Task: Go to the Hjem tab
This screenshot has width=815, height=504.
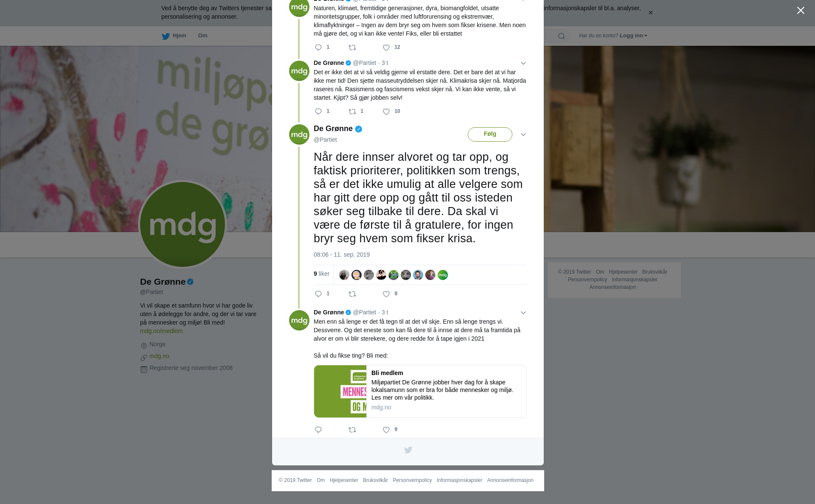Action: [x=174, y=36]
